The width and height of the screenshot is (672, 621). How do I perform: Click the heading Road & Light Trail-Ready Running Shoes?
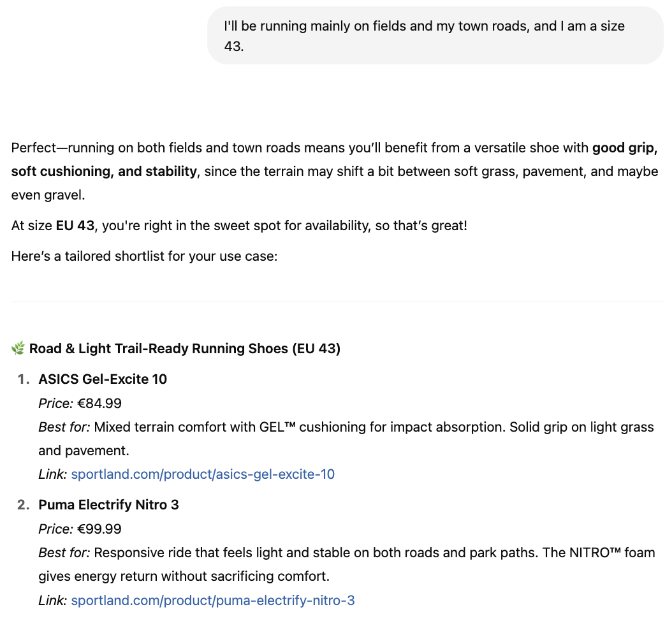[x=185, y=348]
